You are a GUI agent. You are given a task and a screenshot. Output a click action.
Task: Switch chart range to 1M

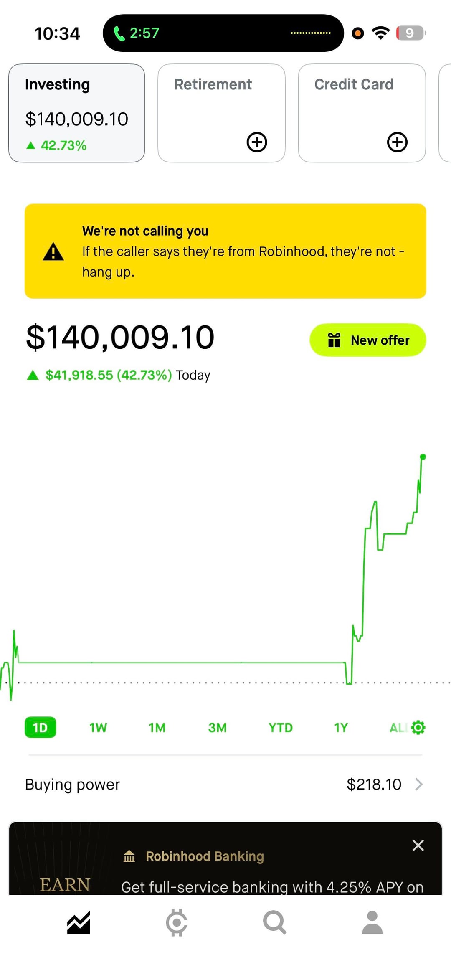(157, 728)
